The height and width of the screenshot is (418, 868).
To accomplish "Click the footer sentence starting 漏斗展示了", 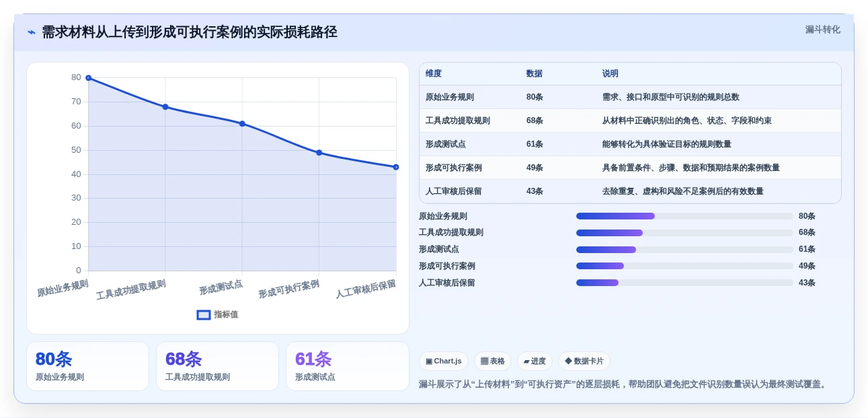I will pos(624,384).
